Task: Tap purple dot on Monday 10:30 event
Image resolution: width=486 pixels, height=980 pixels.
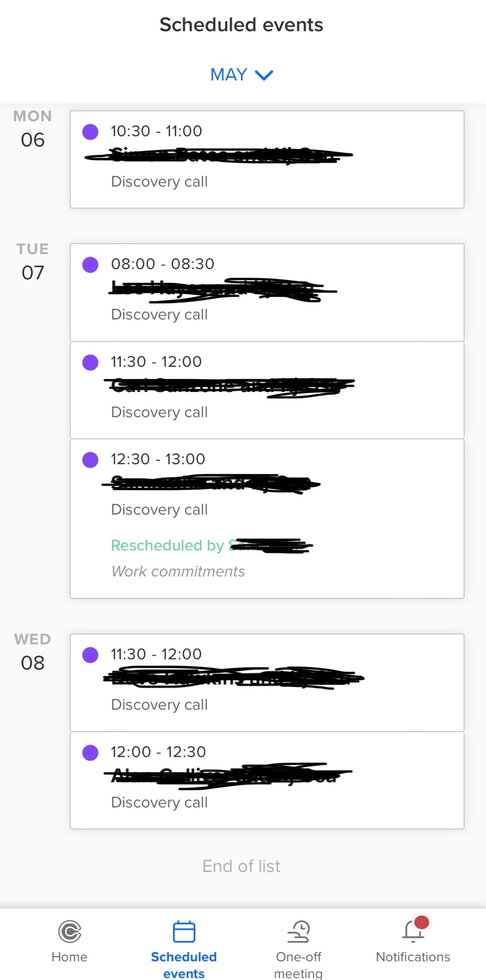Action: (x=90, y=132)
